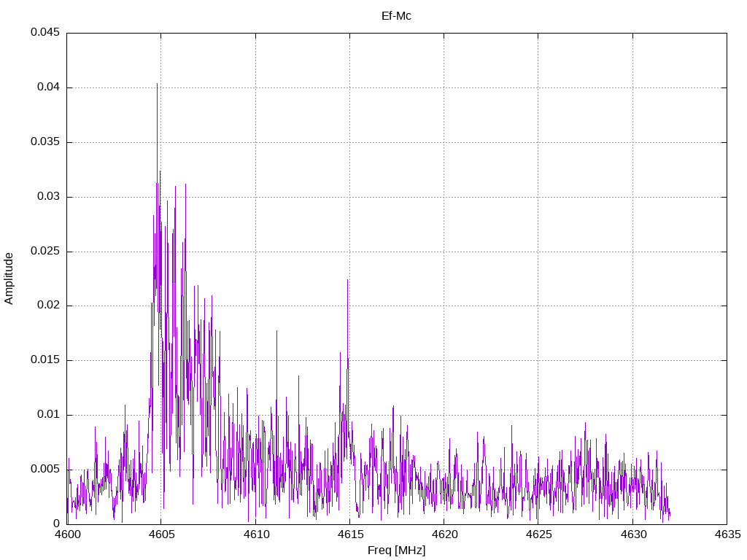Click the 0.025 y-axis tick label

point(45,252)
